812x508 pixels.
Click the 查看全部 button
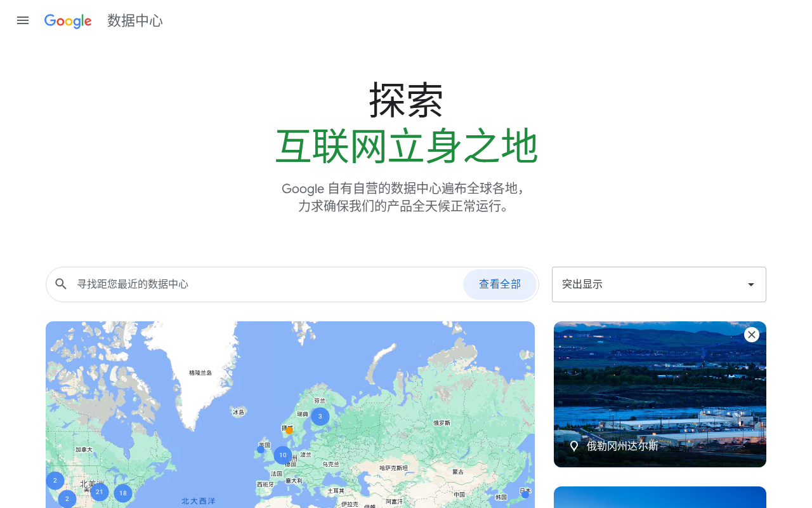click(x=500, y=284)
